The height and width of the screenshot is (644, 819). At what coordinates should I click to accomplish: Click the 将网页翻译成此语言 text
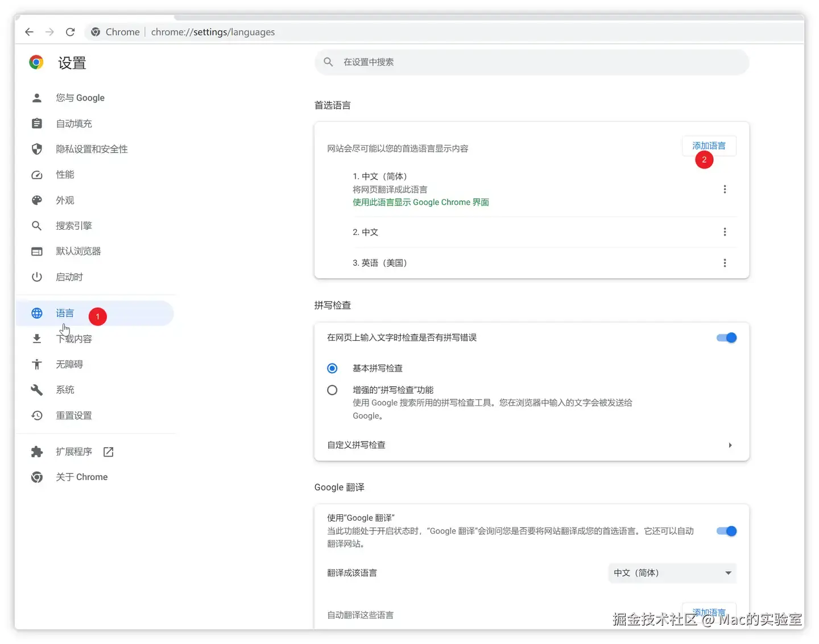click(x=390, y=189)
